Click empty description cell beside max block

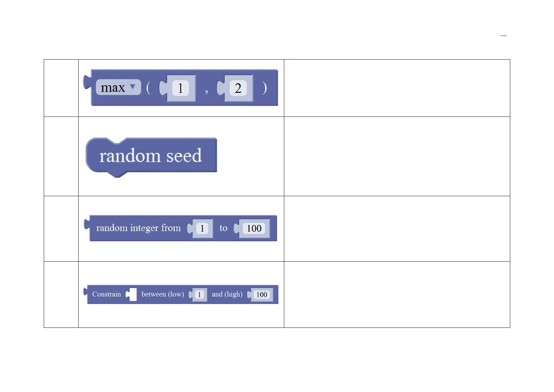397,88
